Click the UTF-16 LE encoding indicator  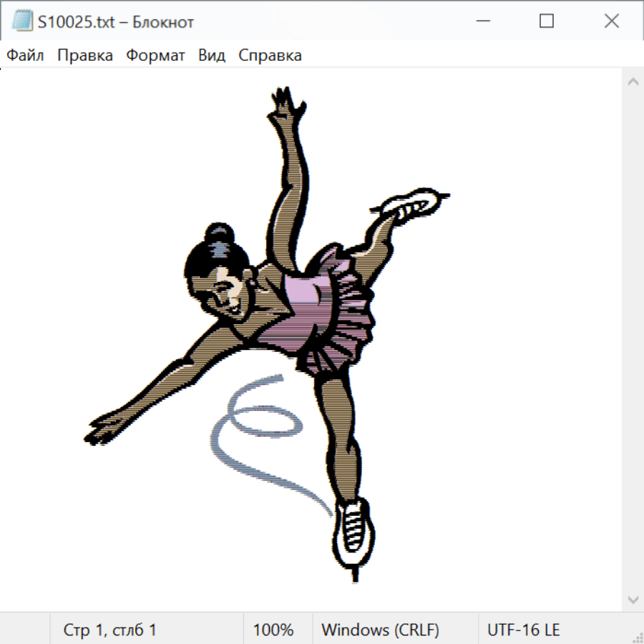coord(523,630)
